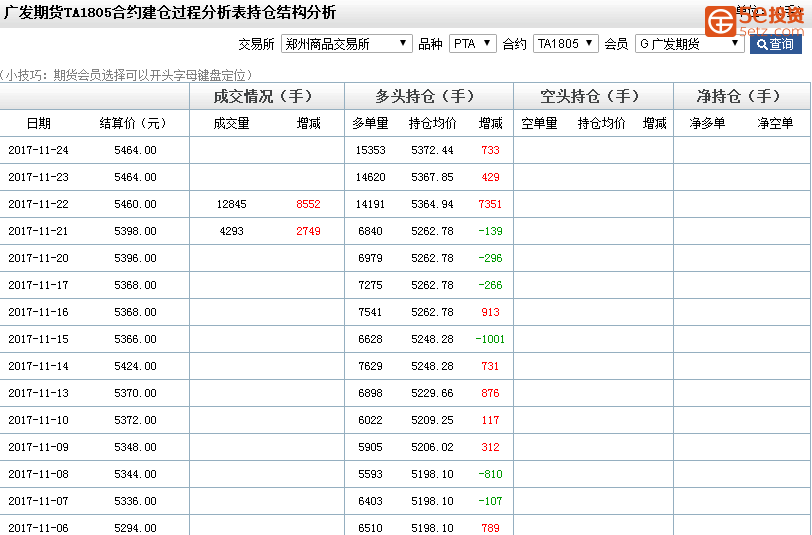Click the red change value 429
This screenshot has height=535, width=812.
(490, 177)
